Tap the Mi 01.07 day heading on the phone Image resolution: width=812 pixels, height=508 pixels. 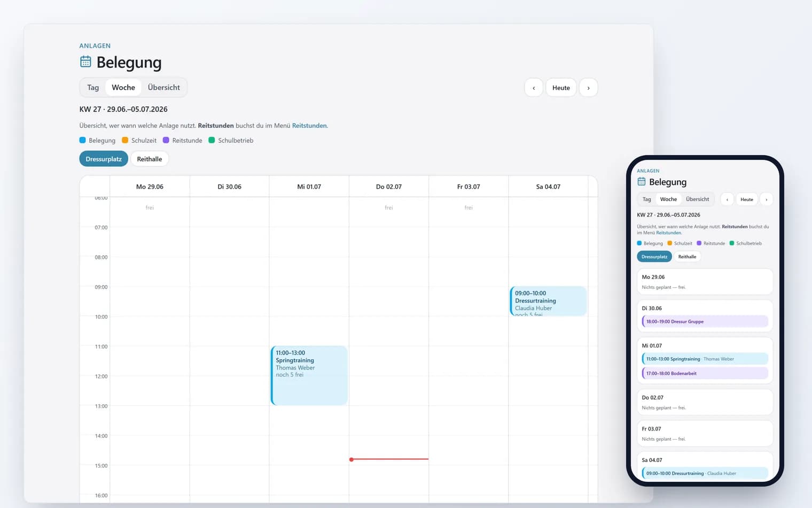coord(652,346)
